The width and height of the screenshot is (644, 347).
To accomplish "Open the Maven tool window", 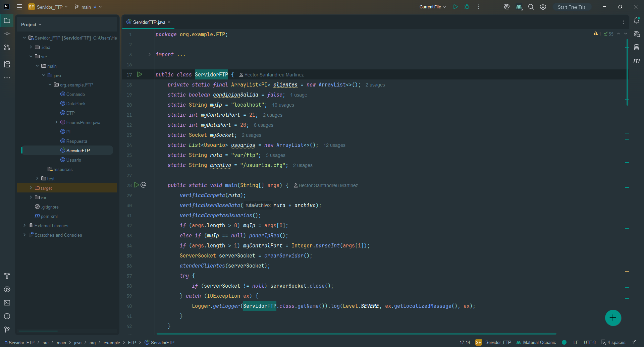I will point(637,61).
